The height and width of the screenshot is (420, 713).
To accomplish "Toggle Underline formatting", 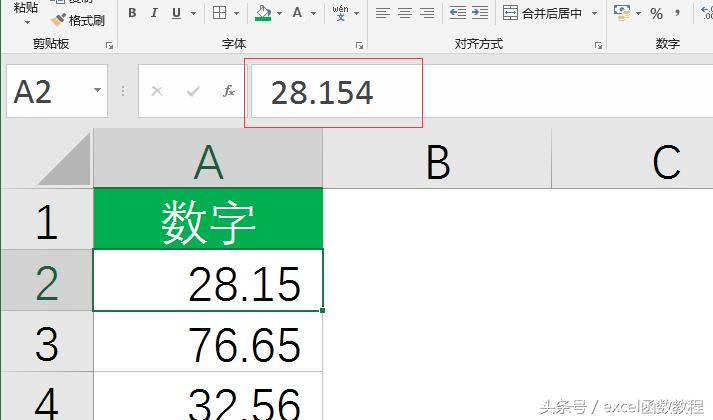I will [x=176, y=13].
